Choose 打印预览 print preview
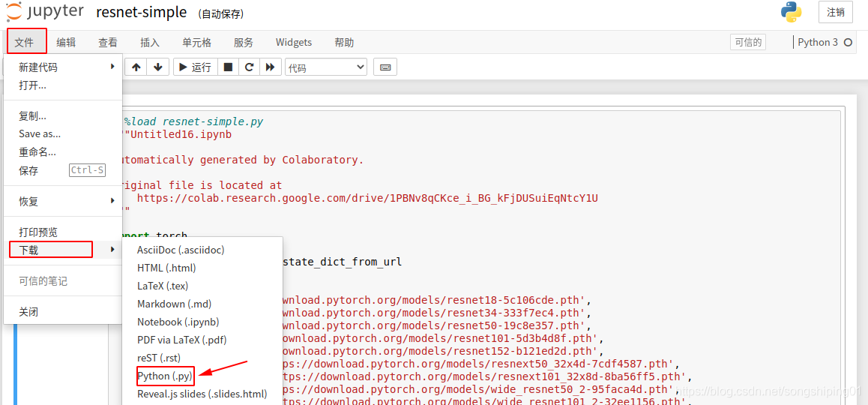Screen dimensions: 868x405 tap(63, 232)
